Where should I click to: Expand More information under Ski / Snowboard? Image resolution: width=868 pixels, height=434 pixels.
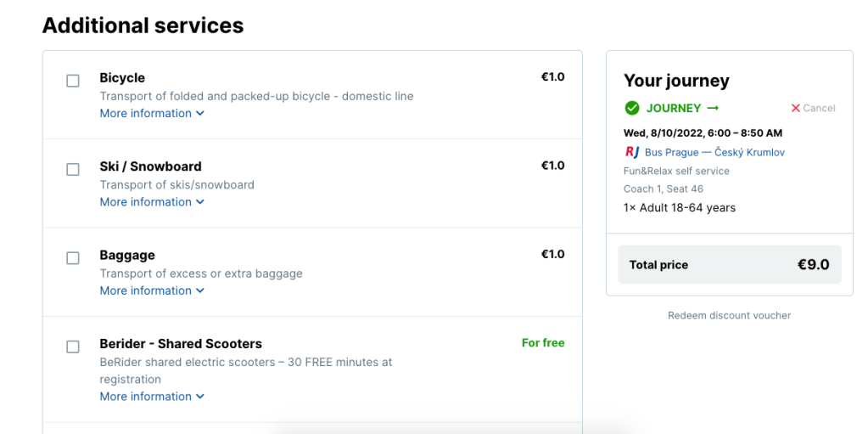[152, 201]
